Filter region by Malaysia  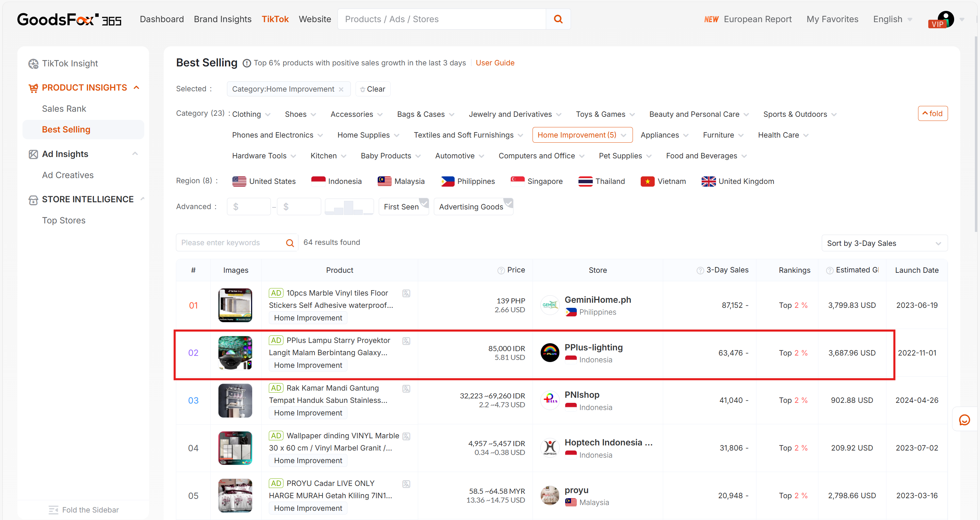click(401, 182)
